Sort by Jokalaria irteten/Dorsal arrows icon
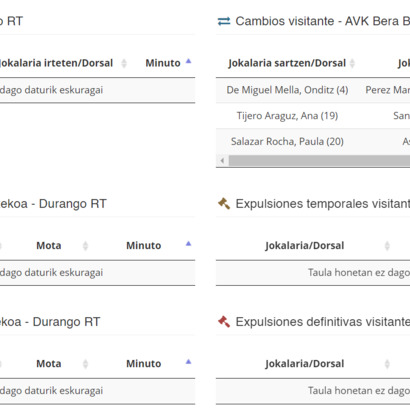 pos(124,63)
